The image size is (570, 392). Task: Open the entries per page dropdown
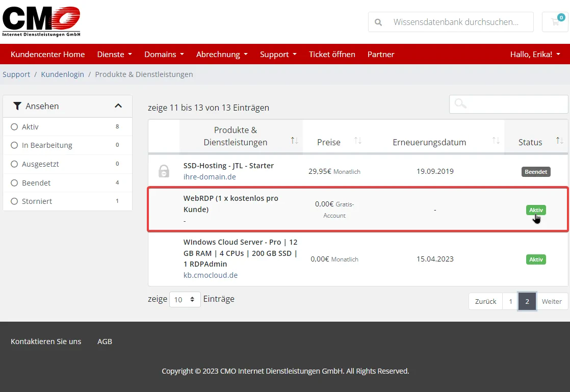185,300
